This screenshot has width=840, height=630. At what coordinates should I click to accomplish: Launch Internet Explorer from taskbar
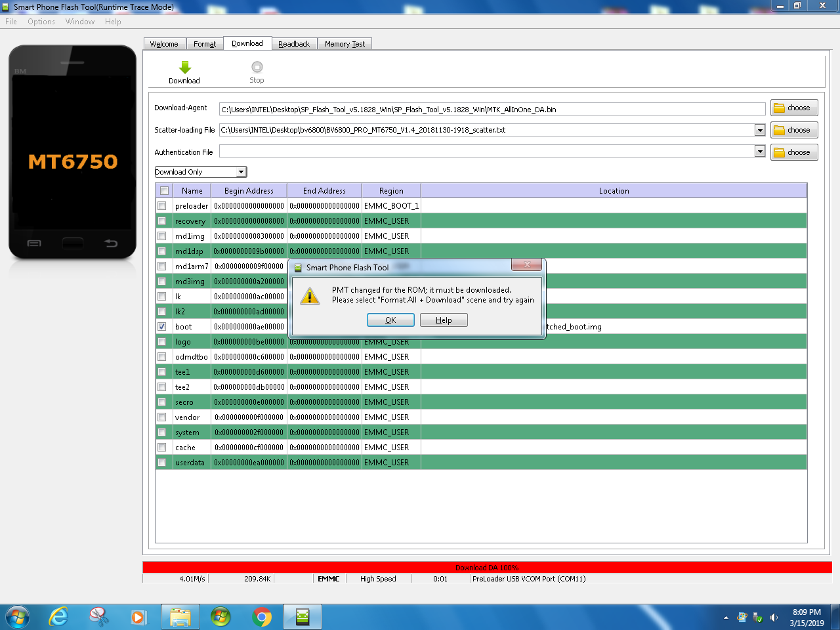(58, 617)
